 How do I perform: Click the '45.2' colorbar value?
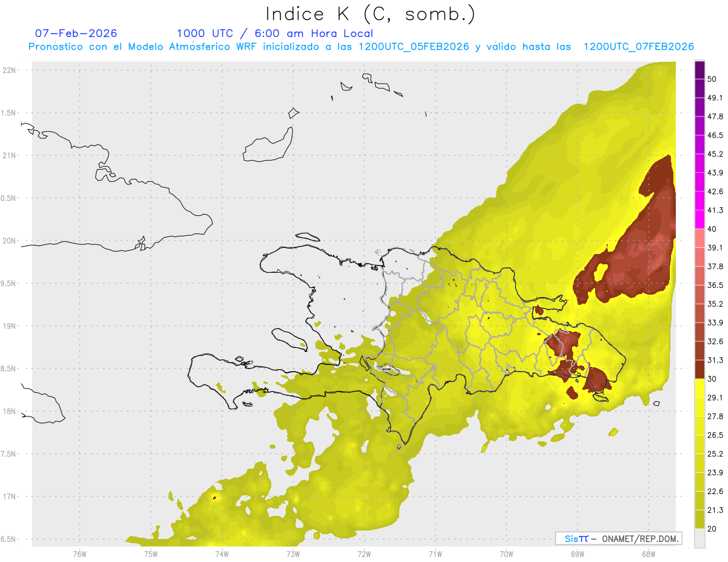(x=715, y=154)
